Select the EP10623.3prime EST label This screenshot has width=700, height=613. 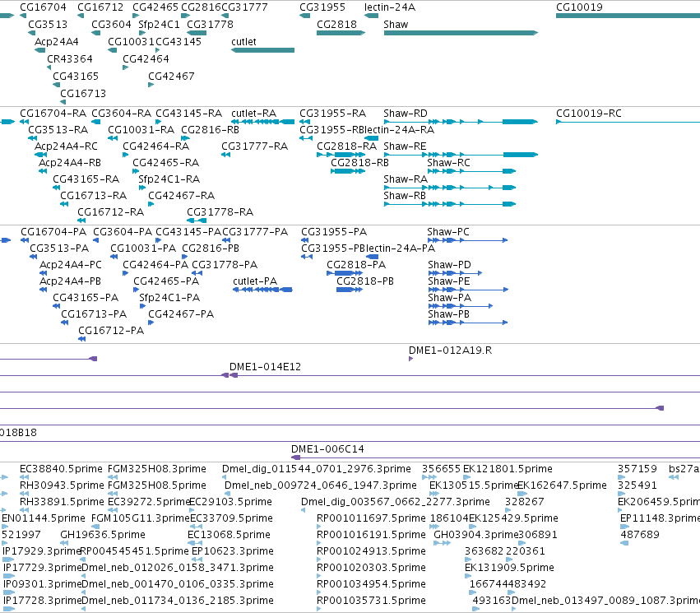coord(233,552)
